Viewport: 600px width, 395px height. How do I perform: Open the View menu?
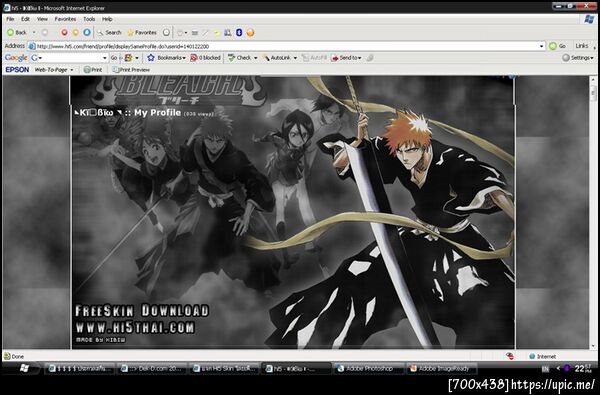tap(42, 19)
